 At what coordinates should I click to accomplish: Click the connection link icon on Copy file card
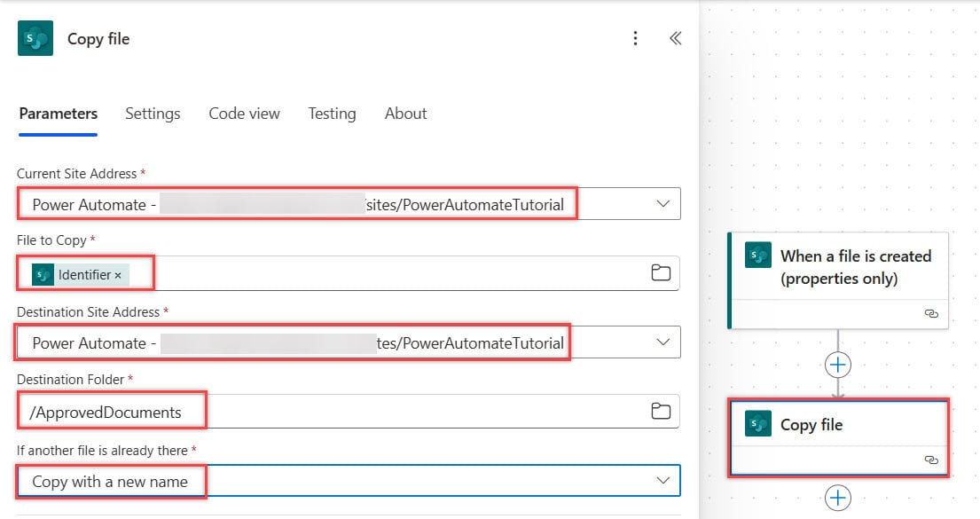pos(931,460)
